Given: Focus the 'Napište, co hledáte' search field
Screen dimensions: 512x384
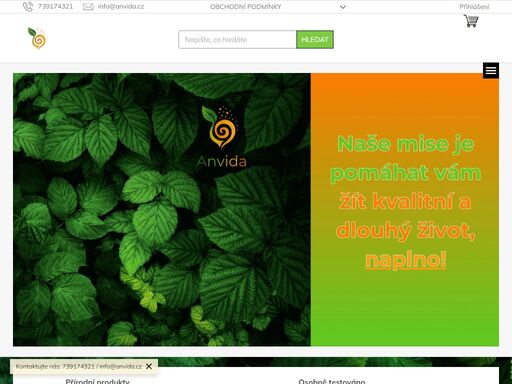Looking at the screenshot, I should [x=237, y=40].
